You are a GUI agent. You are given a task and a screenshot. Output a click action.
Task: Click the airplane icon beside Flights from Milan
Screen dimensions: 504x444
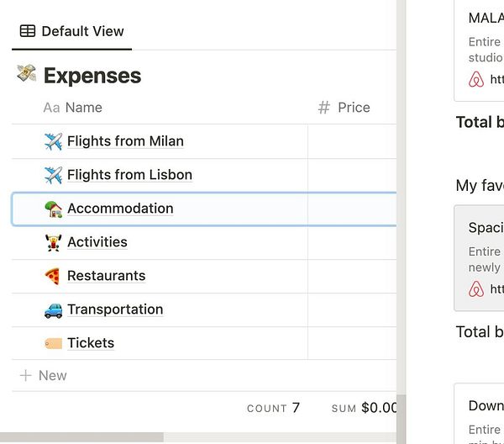pyautogui.click(x=53, y=141)
